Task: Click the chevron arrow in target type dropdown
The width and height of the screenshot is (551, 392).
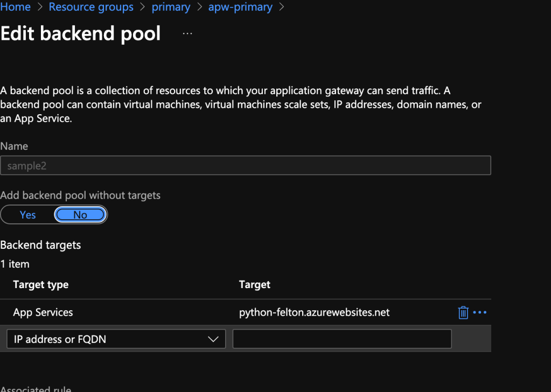Action: click(x=213, y=339)
